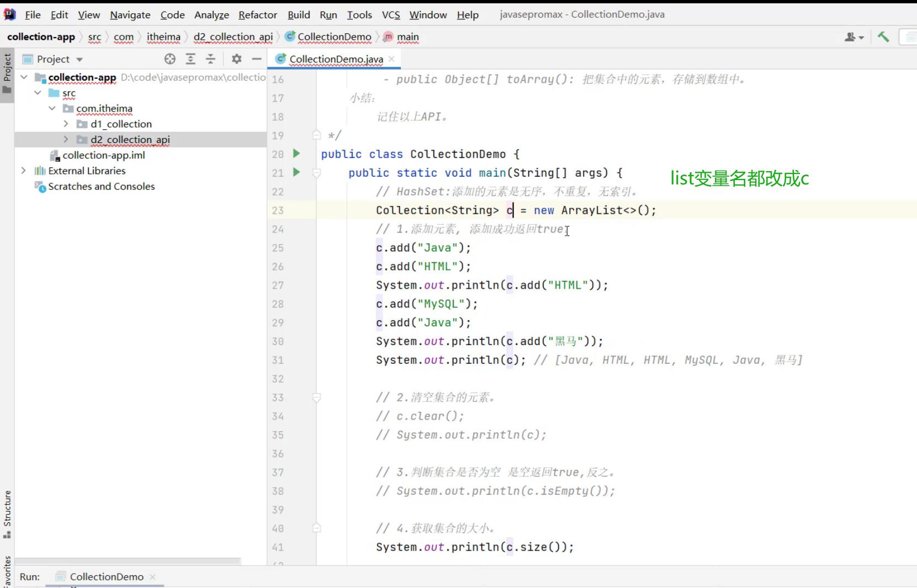Screen dimensions: 917x588
Task: Click itheima in the navigation breadcrumb
Action: coord(163,37)
